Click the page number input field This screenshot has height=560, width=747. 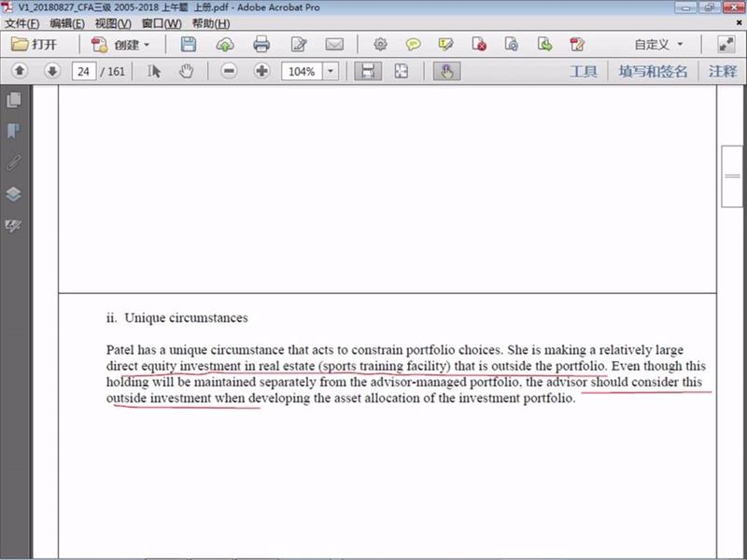[84, 71]
